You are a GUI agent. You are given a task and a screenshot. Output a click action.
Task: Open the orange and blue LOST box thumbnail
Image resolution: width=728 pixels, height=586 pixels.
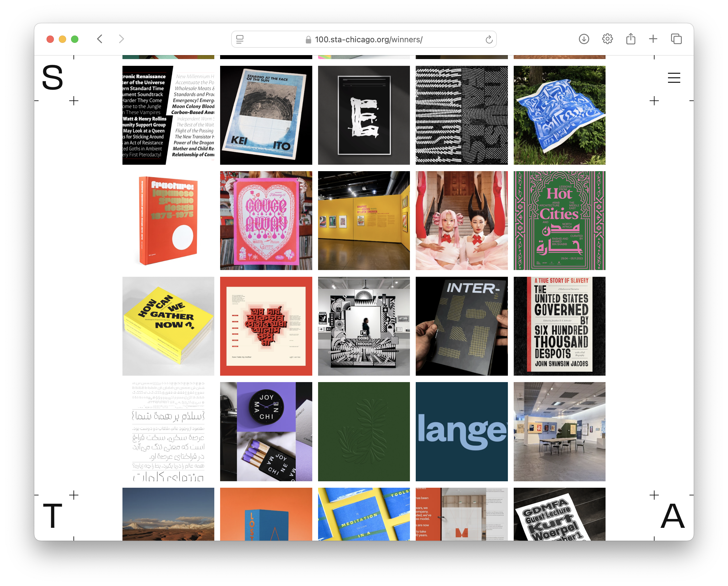click(x=266, y=514)
